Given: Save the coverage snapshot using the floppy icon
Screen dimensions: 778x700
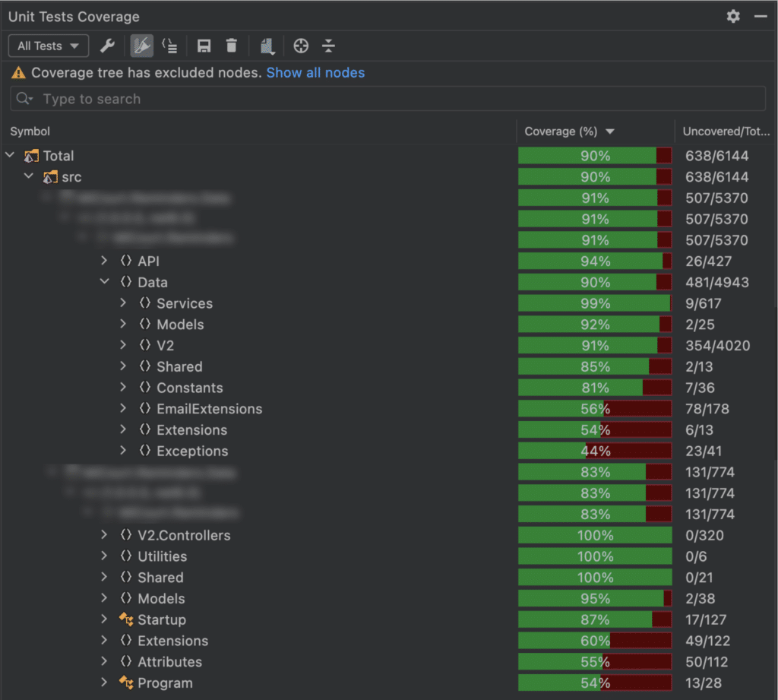Looking at the screenshot, I should coord(203,46).
